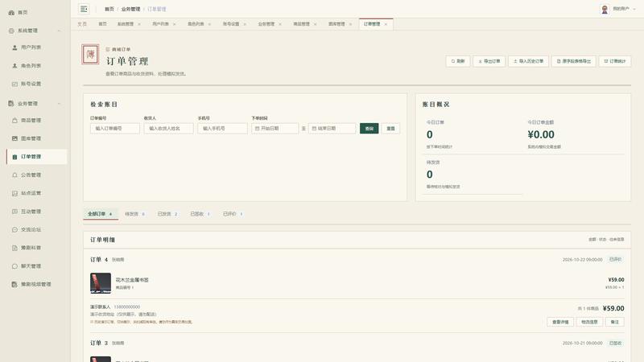The image size is (644, 362).
Task: Open the last sidebar item, 视频管理
Action: 35,285
